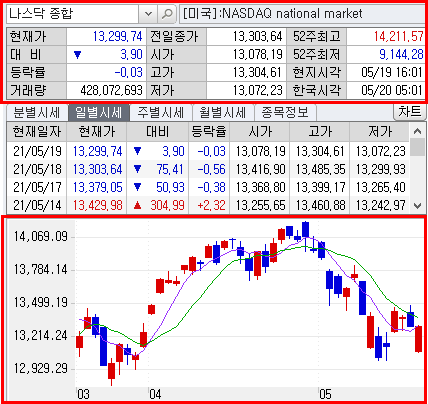Click the down triangle icon beside 75.41
Image resolution: width=428 pixels, height=404 pixels.
(x=137, y=169)
